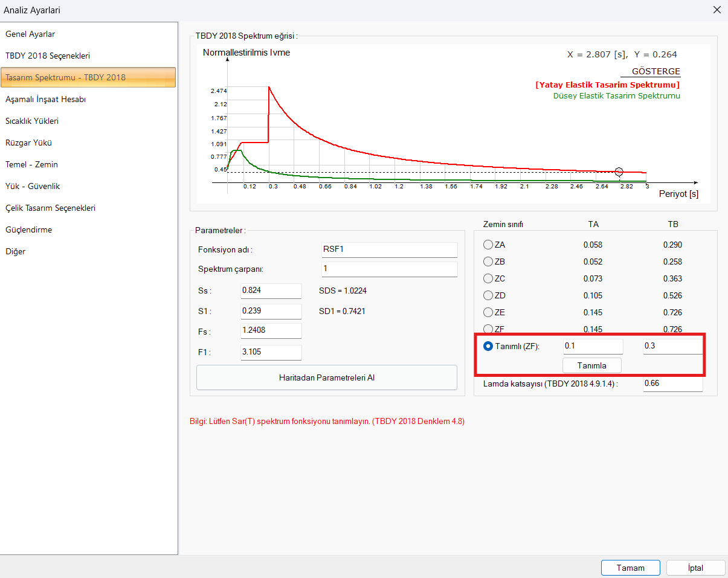Image resolution: width=728 pixels, height=578 pixels.
Task: Click Yatay Elastik Tasarim Spektrumu legend entry
Action: [x=607, y=85]
